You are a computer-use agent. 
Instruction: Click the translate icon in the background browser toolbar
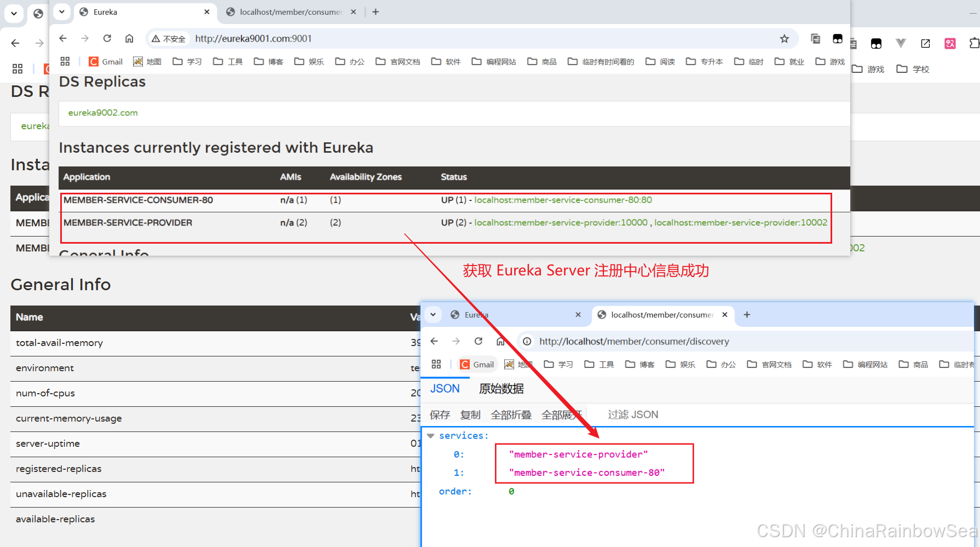[950, 44]
